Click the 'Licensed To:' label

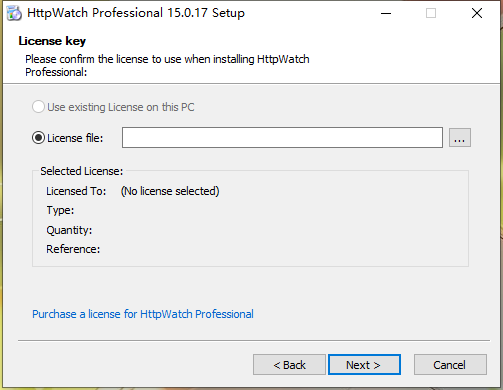pos(76,191)
